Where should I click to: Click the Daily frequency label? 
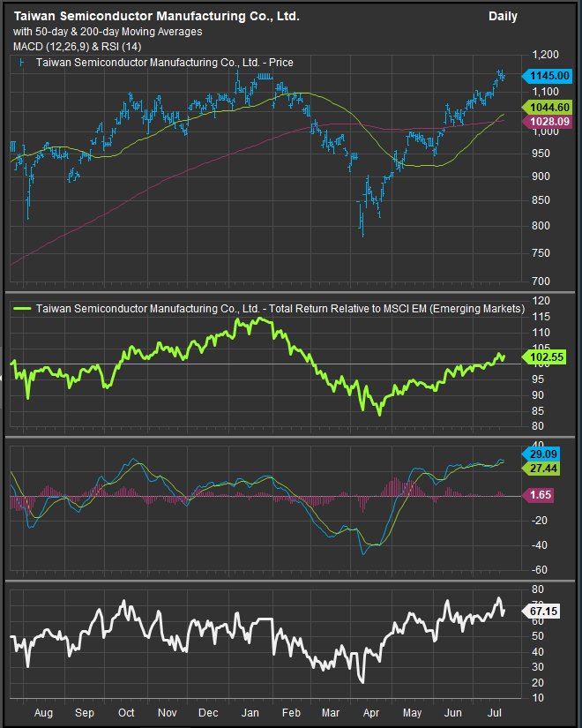pos(503,17)
